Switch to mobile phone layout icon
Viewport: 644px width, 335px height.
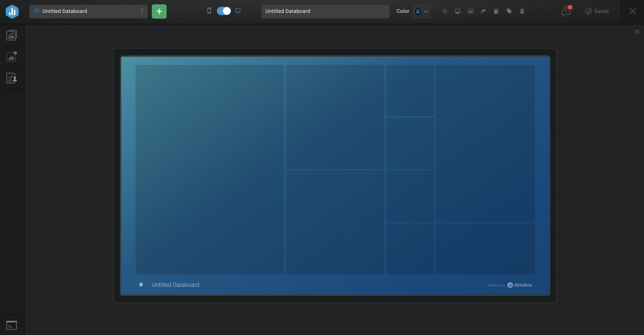pos(209,11)
